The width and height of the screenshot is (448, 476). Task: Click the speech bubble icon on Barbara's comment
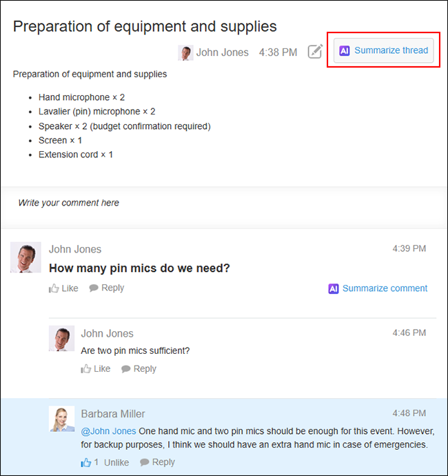coord(144,462)
